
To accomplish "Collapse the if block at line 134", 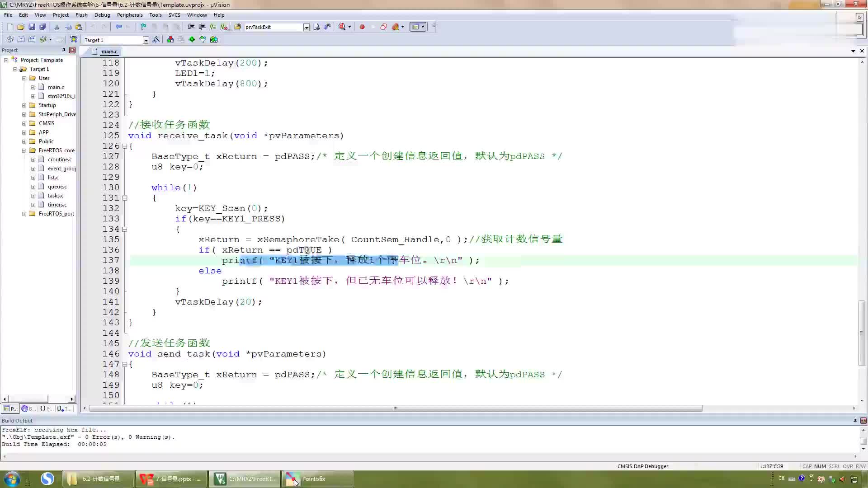I will (124, 229).
